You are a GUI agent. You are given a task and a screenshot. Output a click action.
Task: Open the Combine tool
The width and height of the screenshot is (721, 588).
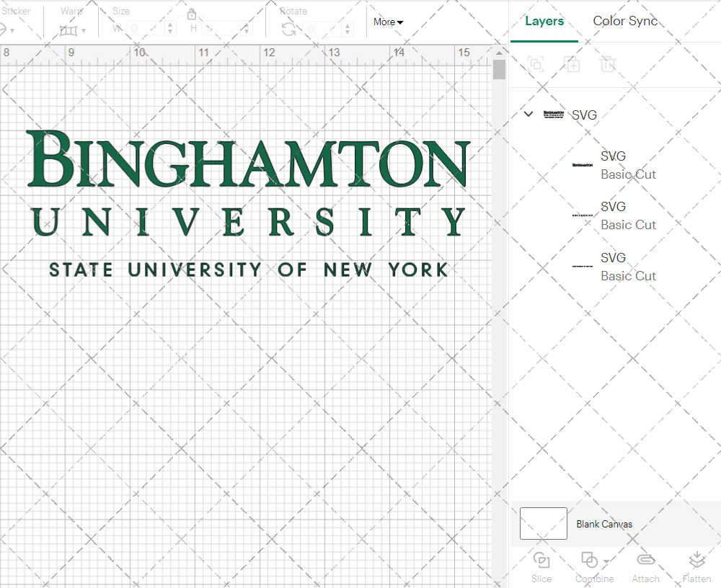coord(591,568)
